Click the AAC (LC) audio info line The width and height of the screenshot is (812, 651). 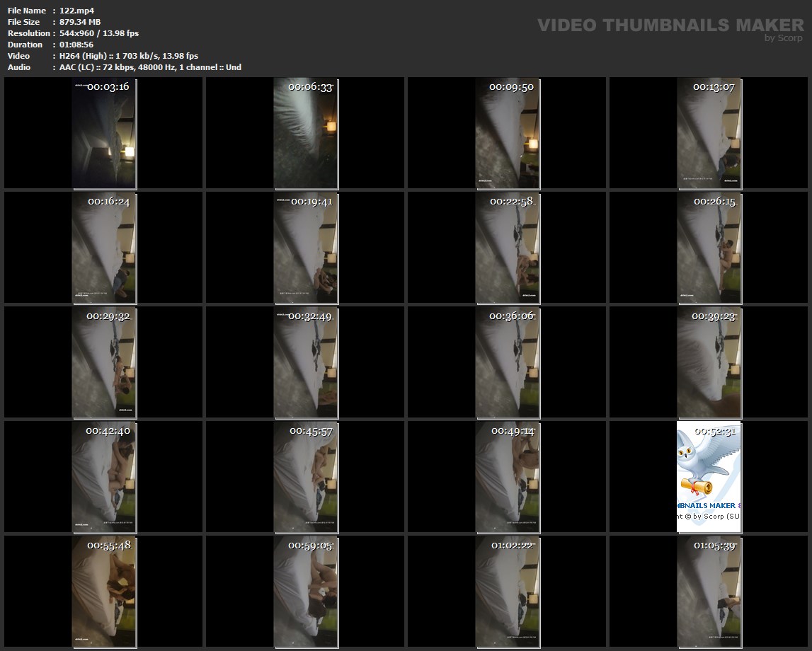click(150, 67)
